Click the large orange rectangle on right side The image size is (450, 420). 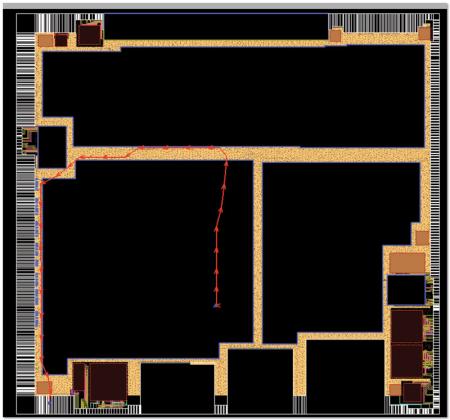click(x=407, y=263)
